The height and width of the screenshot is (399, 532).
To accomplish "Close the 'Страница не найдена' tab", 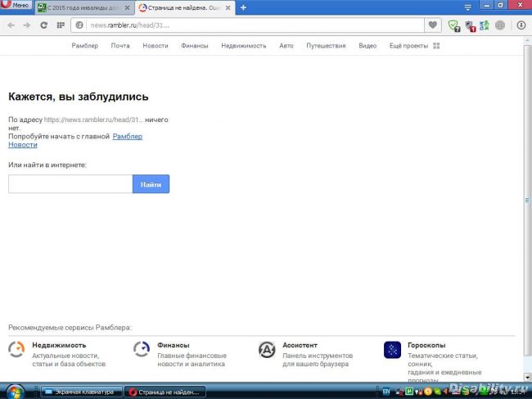I will tap(228, 7).
